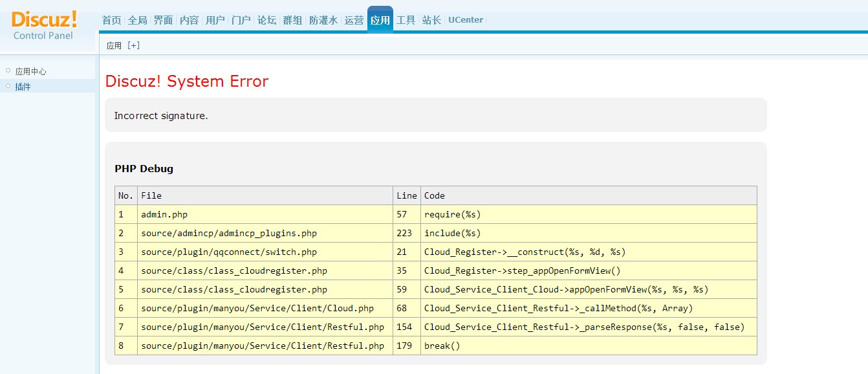Viewport: 868px width, 374px height.
Task: Click the manyou/Service/Client/Cloud.php cell
Action: click(x=265, y=308)
